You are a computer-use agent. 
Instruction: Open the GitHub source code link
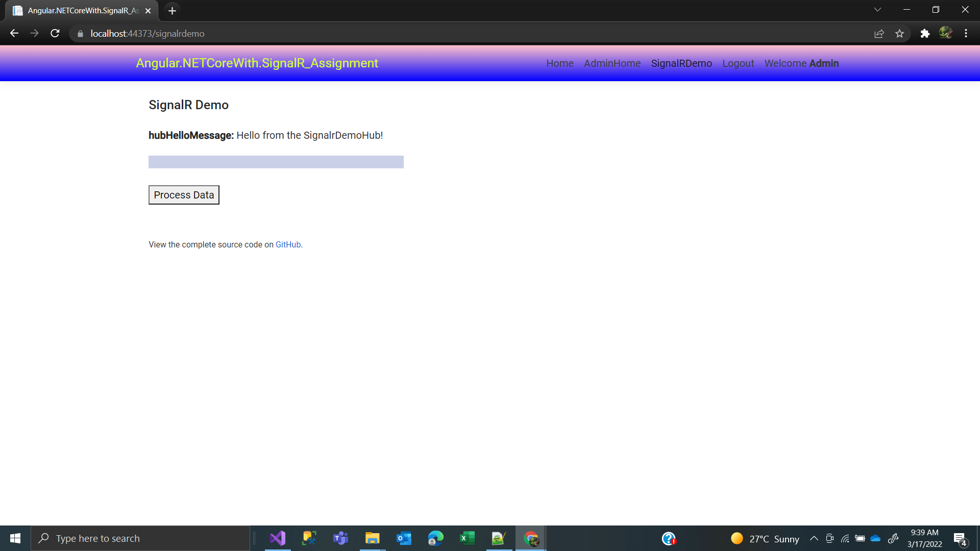(288, 245)
